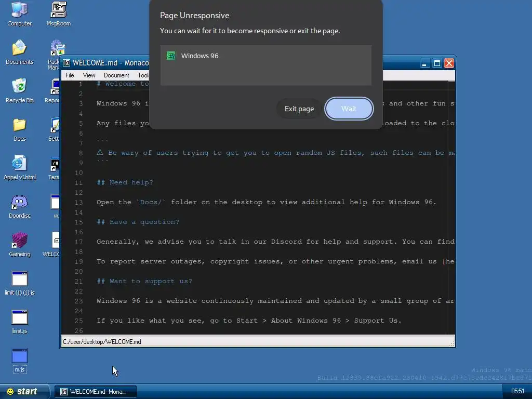Open the Package Manager desktop icon

[x=54, y=54]
